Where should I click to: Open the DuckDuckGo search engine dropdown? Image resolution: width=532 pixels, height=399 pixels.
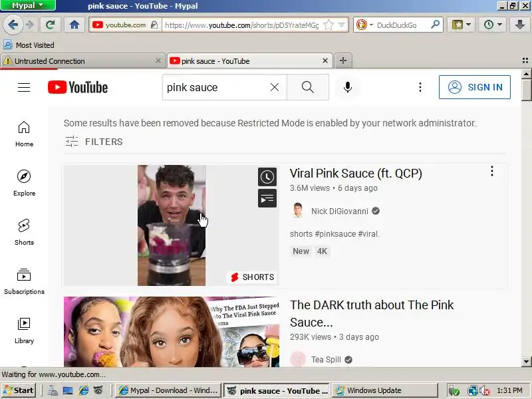[x=371, y=25]
